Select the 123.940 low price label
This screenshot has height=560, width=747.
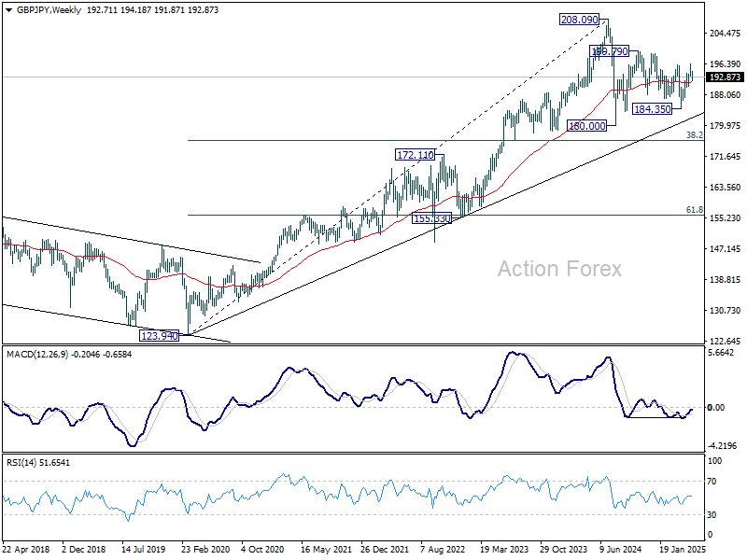159,336
